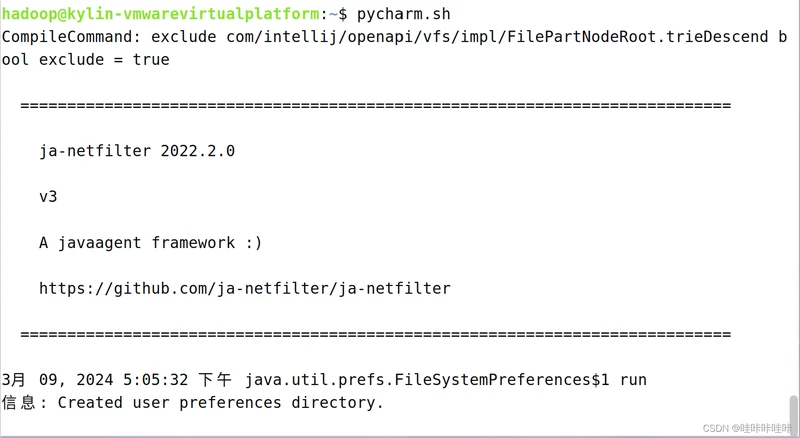
Task: Click the 'Created user preferences directory.' message
Action: 221,403
